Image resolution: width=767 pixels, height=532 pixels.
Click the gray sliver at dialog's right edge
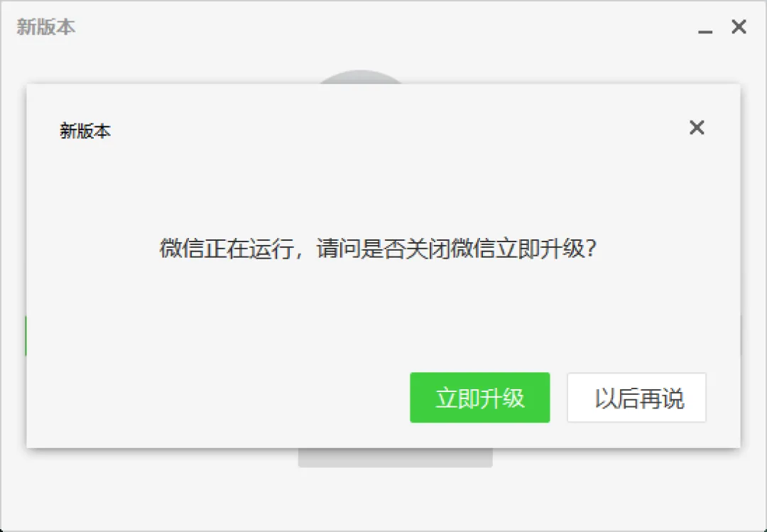point(741,335)
